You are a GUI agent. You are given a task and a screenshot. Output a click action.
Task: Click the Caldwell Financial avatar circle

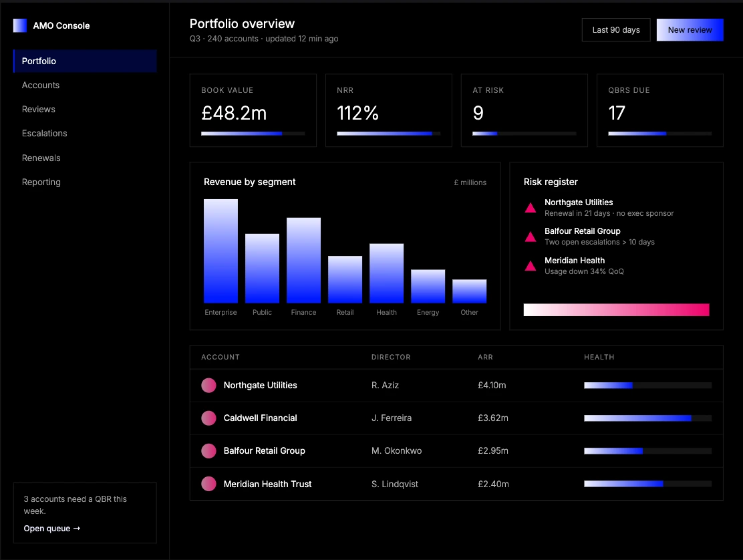point(208,418)
